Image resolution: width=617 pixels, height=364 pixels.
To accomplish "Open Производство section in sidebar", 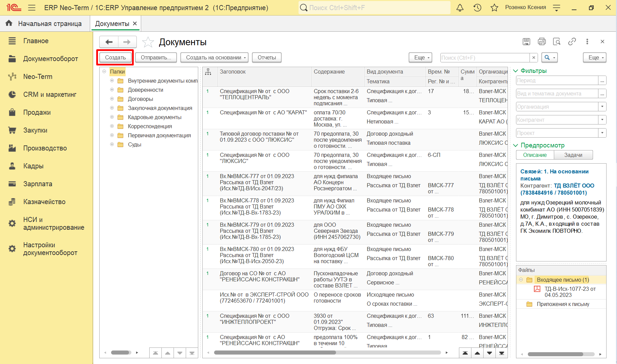I will [45, 148].
